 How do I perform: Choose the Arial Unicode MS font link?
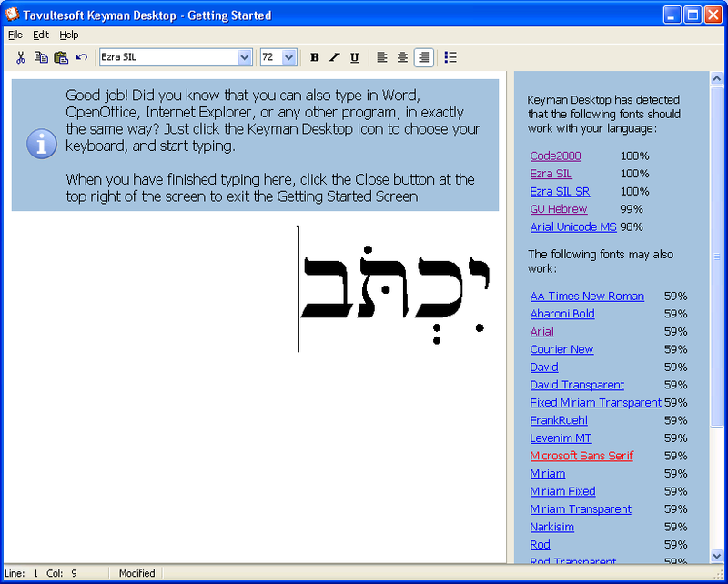coord(573,227)
